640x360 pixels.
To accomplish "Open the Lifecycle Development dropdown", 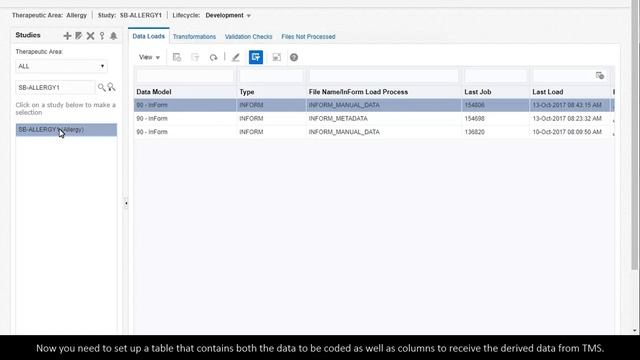I will pyautogui.click(x=228, y=16).
